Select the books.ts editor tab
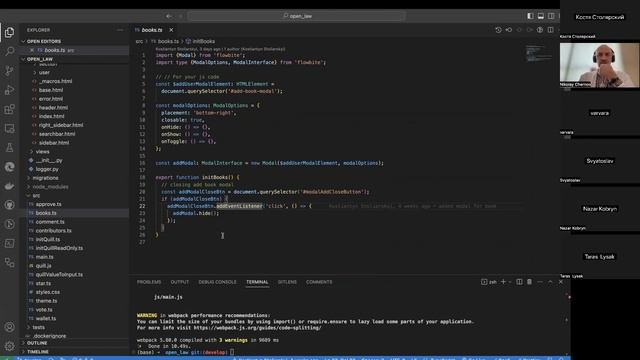This screenshot has height=360, width=640. (152, 30)
